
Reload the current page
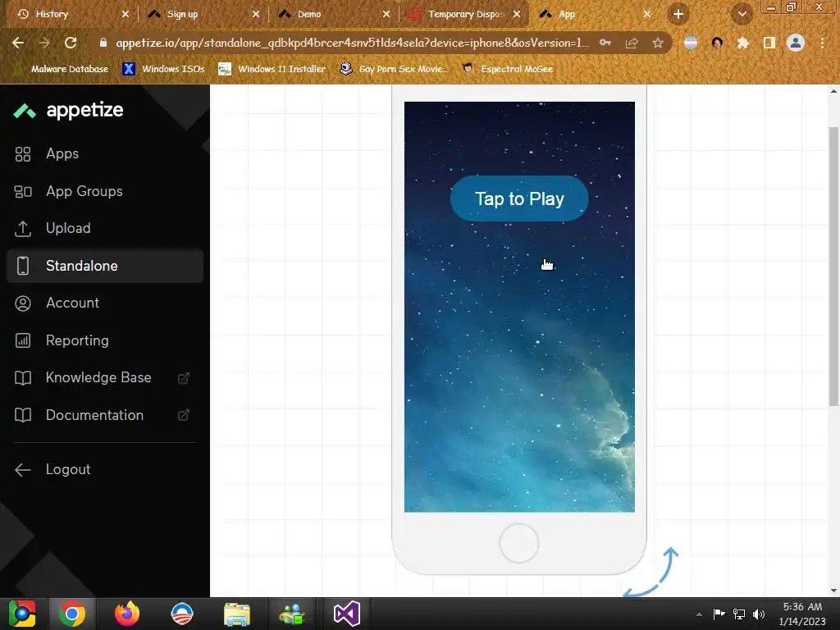[x=71, y=43]
